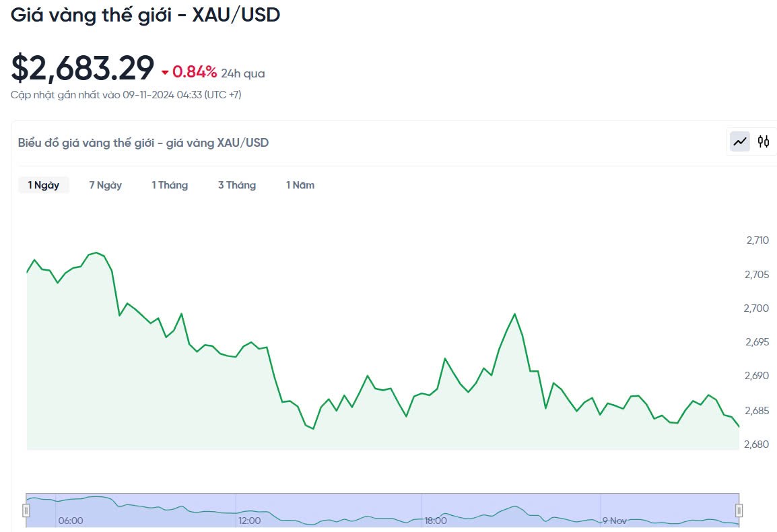Select the 7 Ngày time range
The width and height of the screenshot is (777, 532).
[x=106, y=185]
